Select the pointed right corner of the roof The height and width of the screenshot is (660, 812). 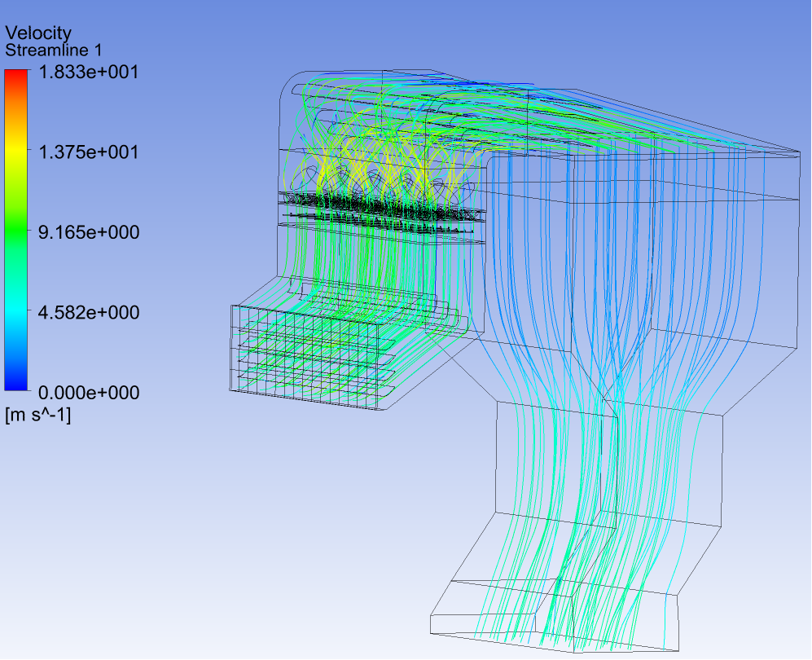click(797, 152)
